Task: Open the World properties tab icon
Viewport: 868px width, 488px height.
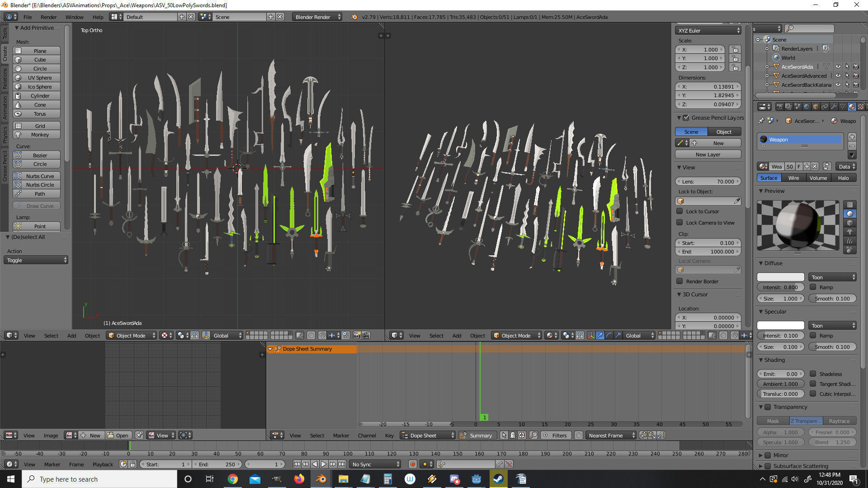Action: click(x=807, y=107)
